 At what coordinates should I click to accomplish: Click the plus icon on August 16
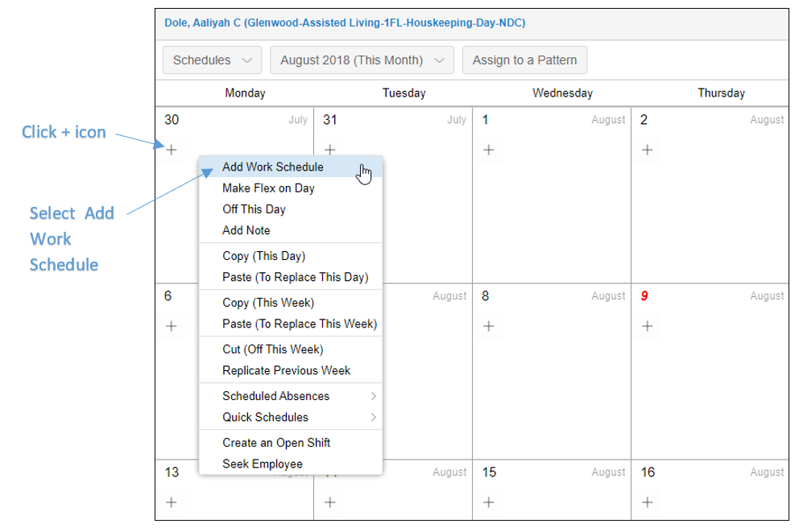pos(648,502)
